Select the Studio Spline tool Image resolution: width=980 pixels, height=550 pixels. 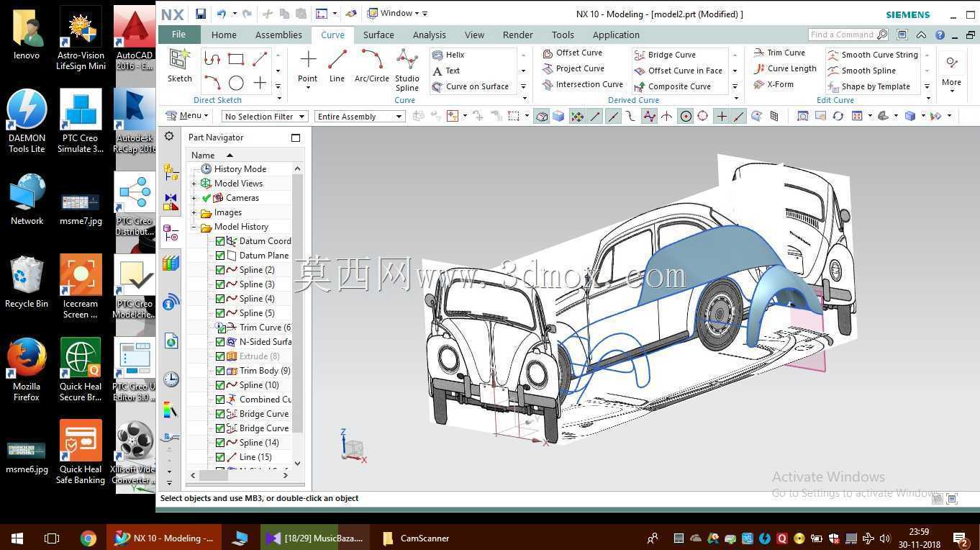point(407,70)
